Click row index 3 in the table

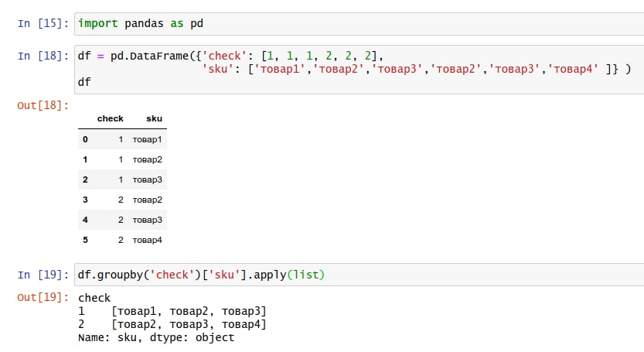pos(85,200)
